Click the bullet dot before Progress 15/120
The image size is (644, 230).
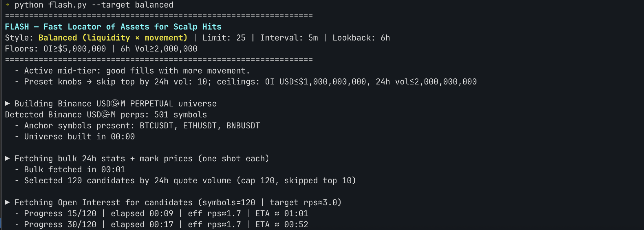17,214
